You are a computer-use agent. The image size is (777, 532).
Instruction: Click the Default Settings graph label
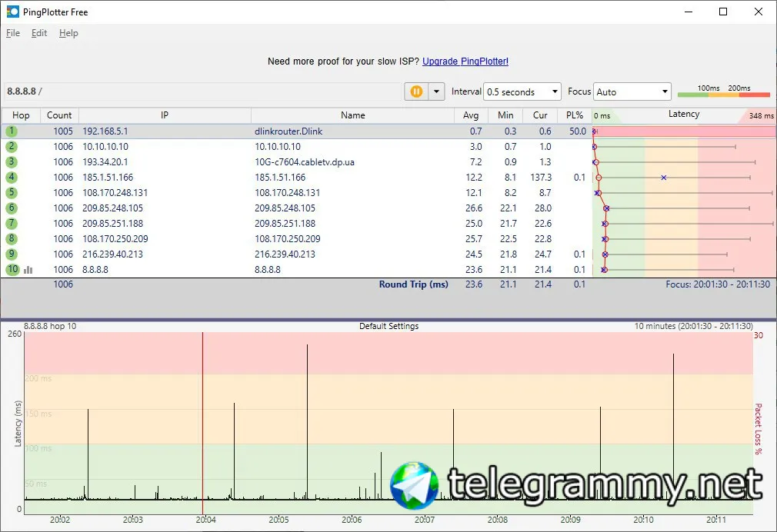tap(389, 326)
